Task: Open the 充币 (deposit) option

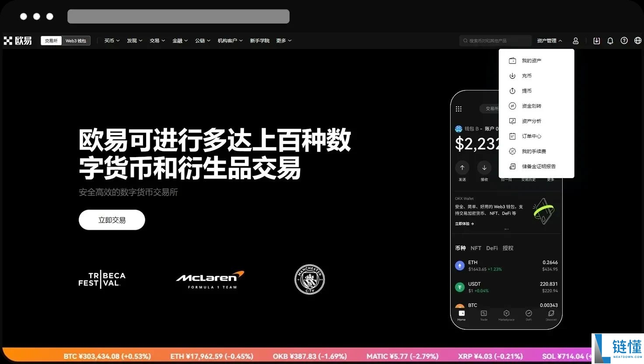Action: [x=526, y=75]
